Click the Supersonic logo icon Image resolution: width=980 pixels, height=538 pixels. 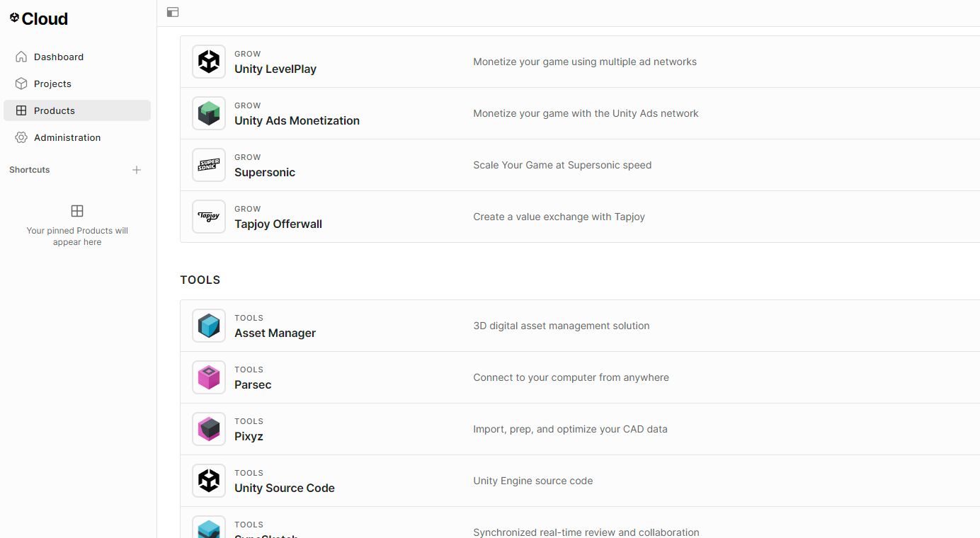pyautogui.click(x=209, y=165)
